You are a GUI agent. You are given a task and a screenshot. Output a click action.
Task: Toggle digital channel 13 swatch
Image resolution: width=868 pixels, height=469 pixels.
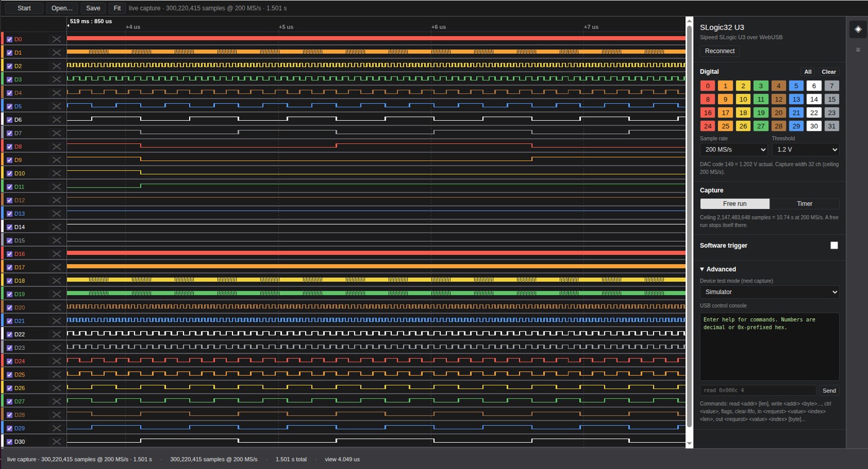796,99
